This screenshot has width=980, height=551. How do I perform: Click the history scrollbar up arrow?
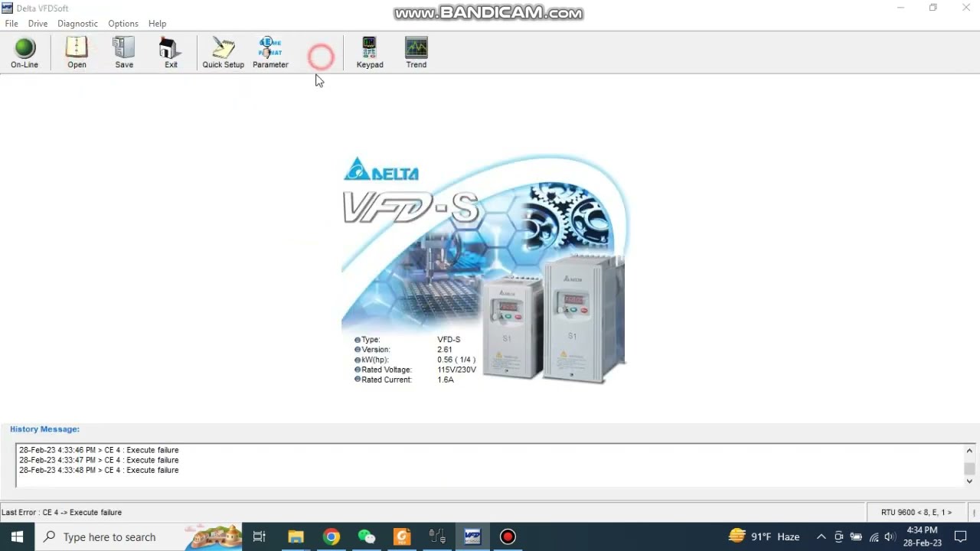(x=969, y=451)
